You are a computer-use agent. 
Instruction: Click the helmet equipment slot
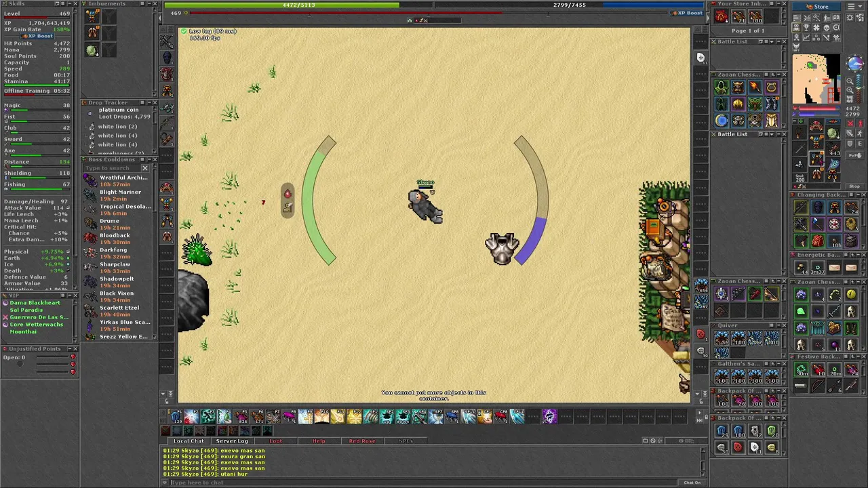pos(816,125)
